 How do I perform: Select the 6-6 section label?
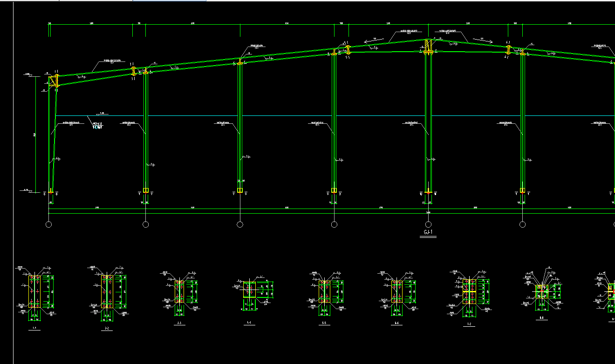(396, 322)
